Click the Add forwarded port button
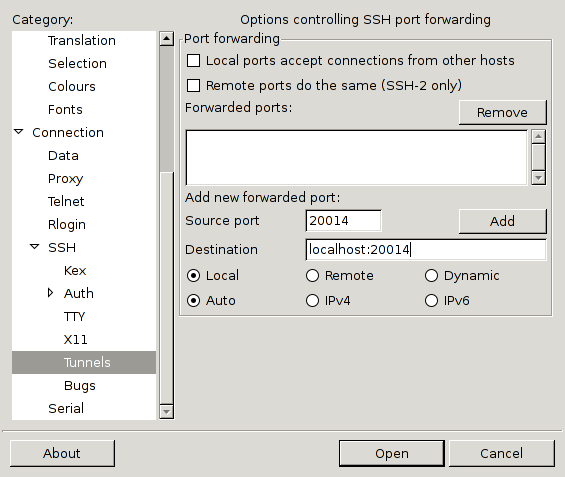Screen dimensions: 565x477 click(x=503, y=221)
